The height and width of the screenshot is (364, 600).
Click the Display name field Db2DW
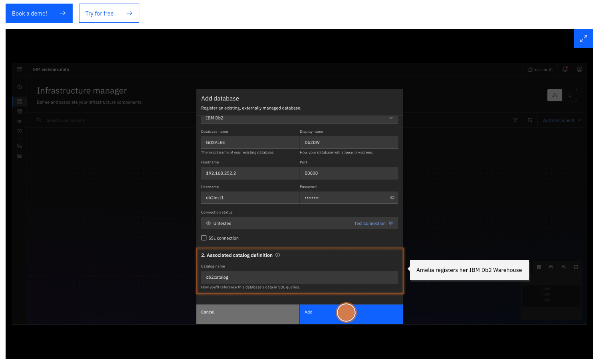pos(349,142)
